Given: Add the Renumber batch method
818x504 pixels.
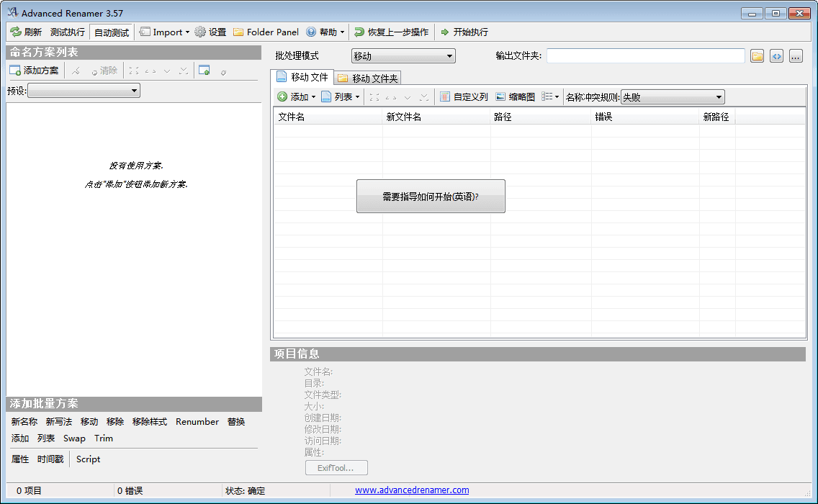Looking at the screenshot, I should coord(197,422).
